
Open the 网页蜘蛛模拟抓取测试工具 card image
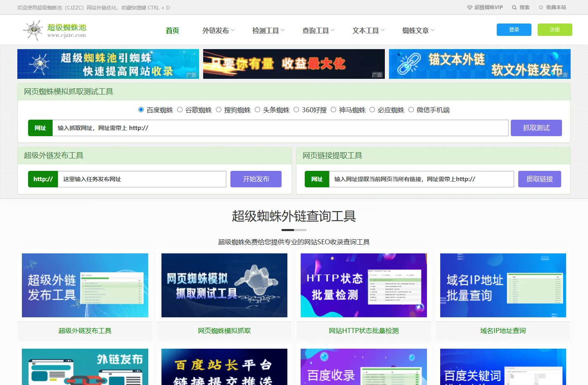pyautogui.click(x=224, y=285)
